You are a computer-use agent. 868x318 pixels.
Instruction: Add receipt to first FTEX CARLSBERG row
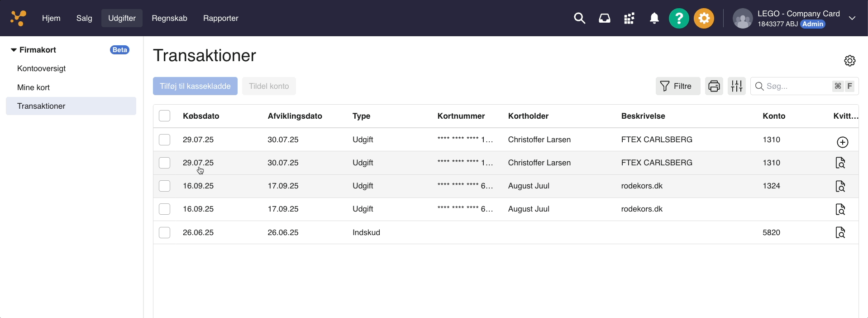click(842, 142)
